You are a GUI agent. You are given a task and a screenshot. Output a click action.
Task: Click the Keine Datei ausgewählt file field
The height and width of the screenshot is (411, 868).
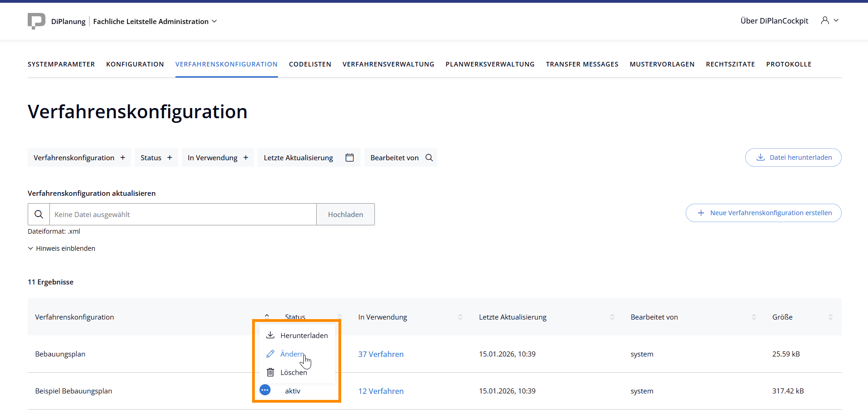point(183,214)
